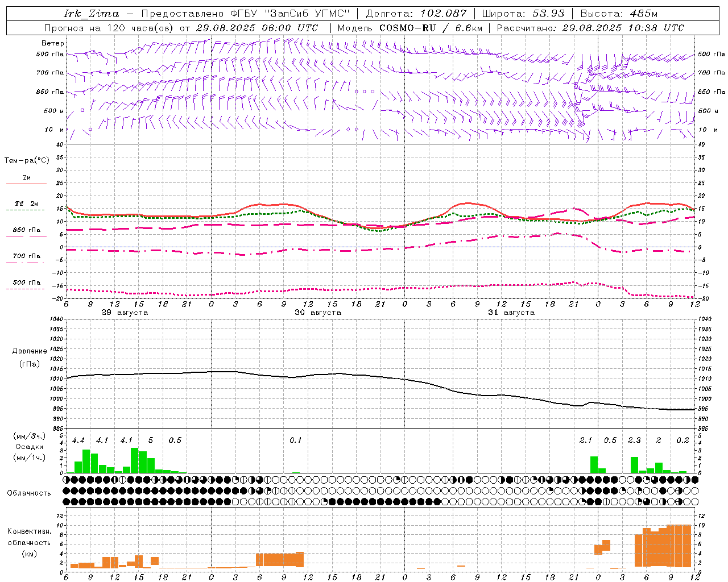Click the "Тем-ра(°C)" temperature panel label
728x582 pixels.
tap(27, 161)
